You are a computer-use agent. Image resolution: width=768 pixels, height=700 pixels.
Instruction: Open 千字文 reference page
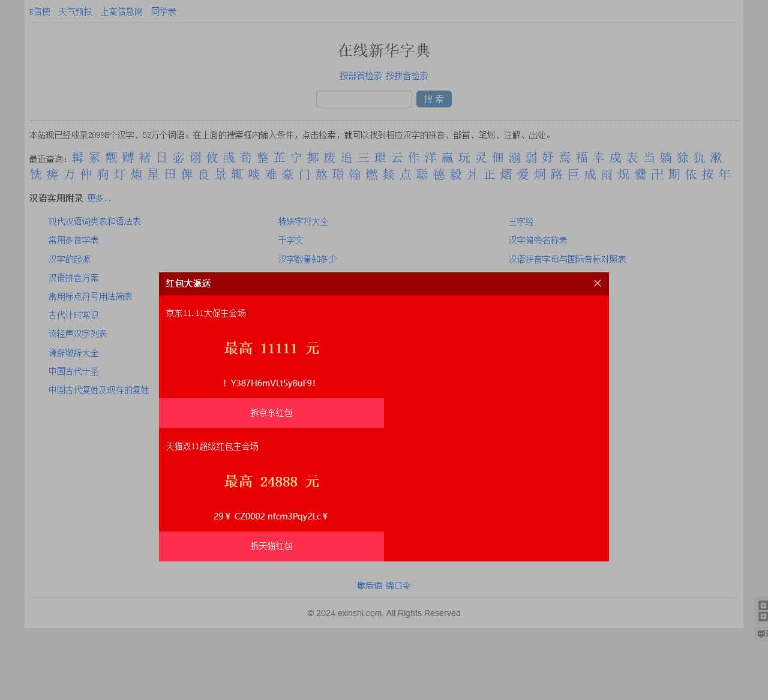pyautogui.click(x=290, y=240)
